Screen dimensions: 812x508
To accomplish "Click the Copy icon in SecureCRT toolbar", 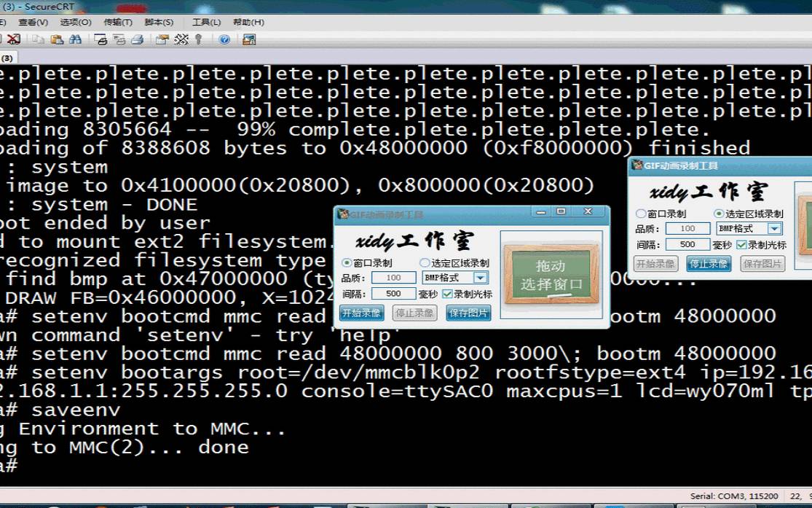I will [x=38, y=39].
